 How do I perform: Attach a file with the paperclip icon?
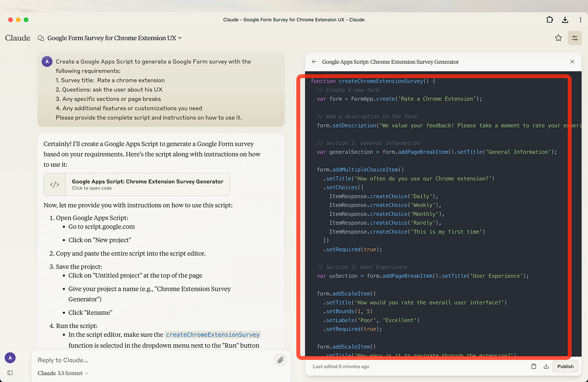tap(280, 359)
